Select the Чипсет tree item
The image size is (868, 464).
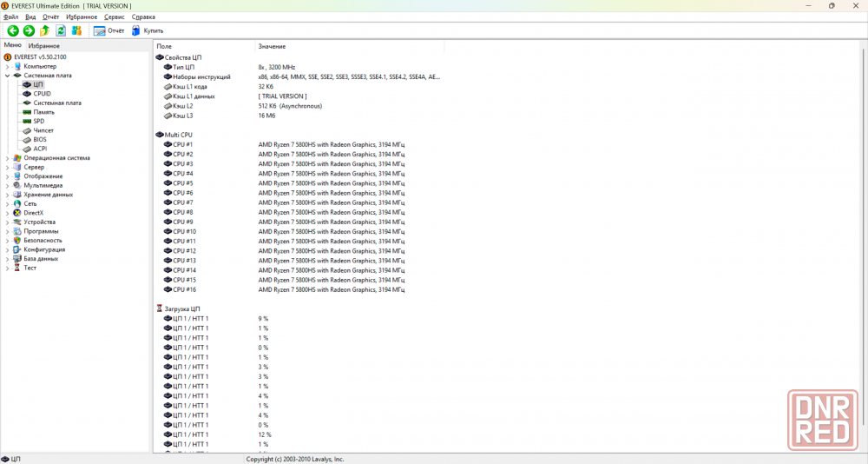(x=43, y=131)
